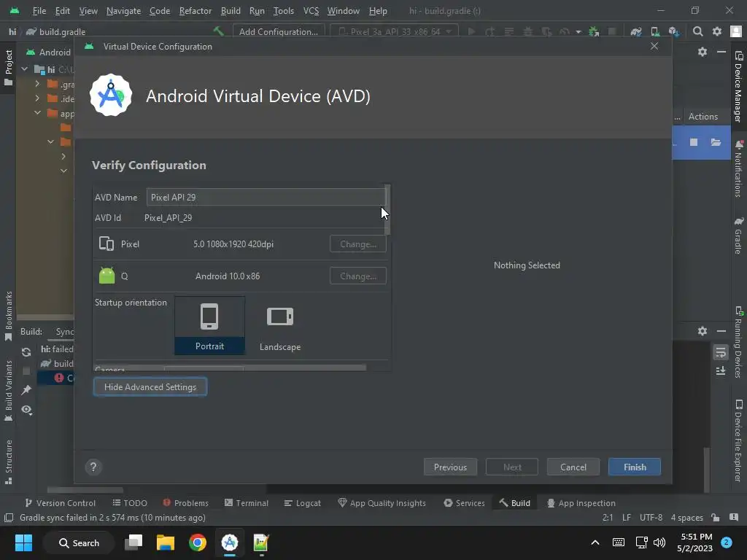Image resolution: width=747 pixels, height=560 pixels.
Task: Switch to the Logcat tab
Action: 303,503
